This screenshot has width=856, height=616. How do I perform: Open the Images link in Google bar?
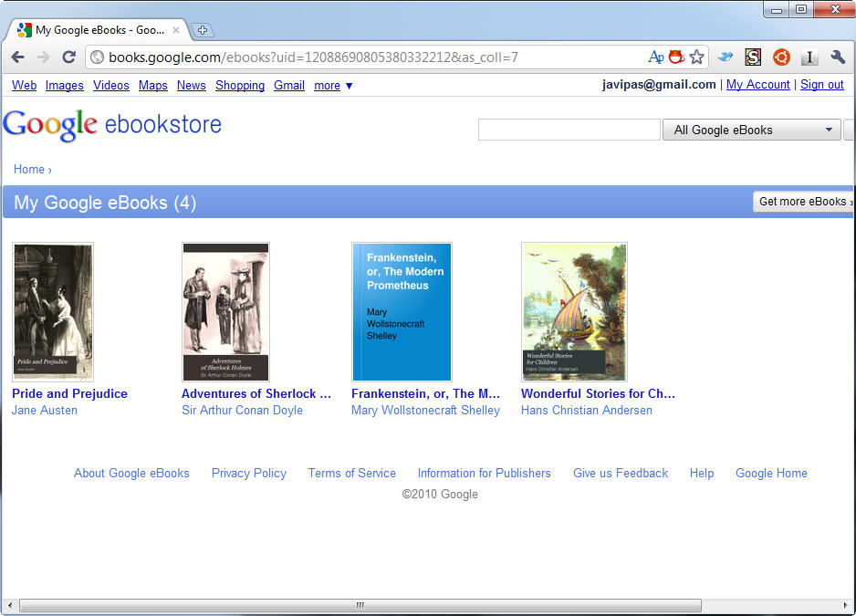[x=65, y=85]
